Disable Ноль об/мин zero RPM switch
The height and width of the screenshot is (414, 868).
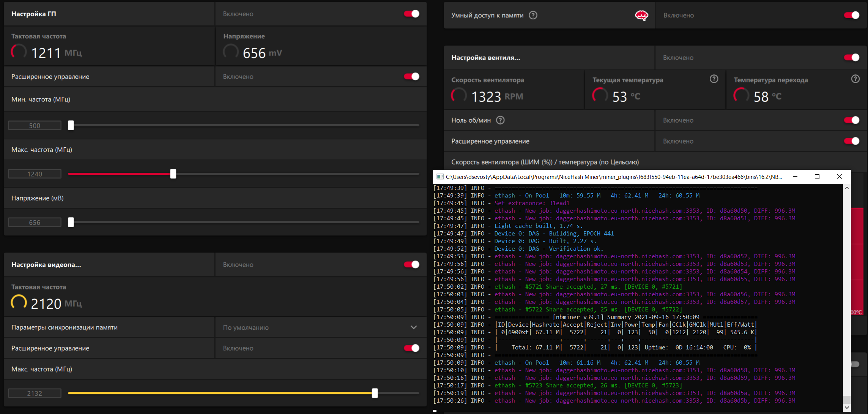[851, 120]
